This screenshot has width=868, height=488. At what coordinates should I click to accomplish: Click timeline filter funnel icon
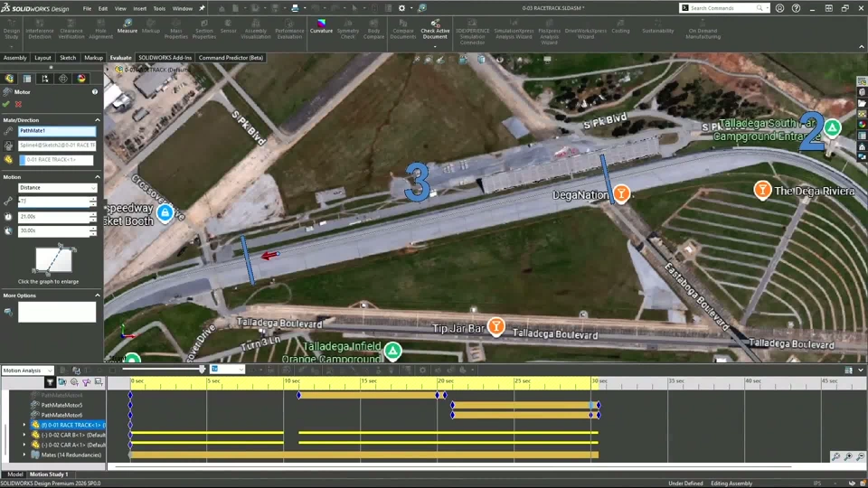(50, 381)
